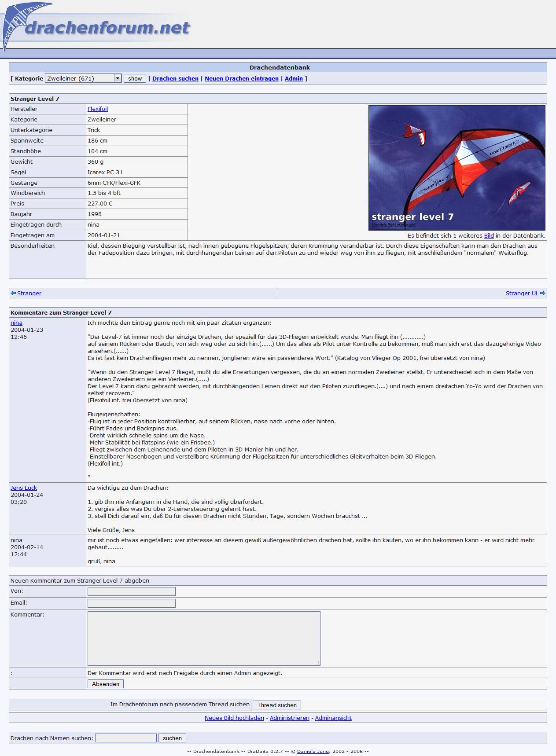Open the Drachen suchen link

click(x=175, y=78)
